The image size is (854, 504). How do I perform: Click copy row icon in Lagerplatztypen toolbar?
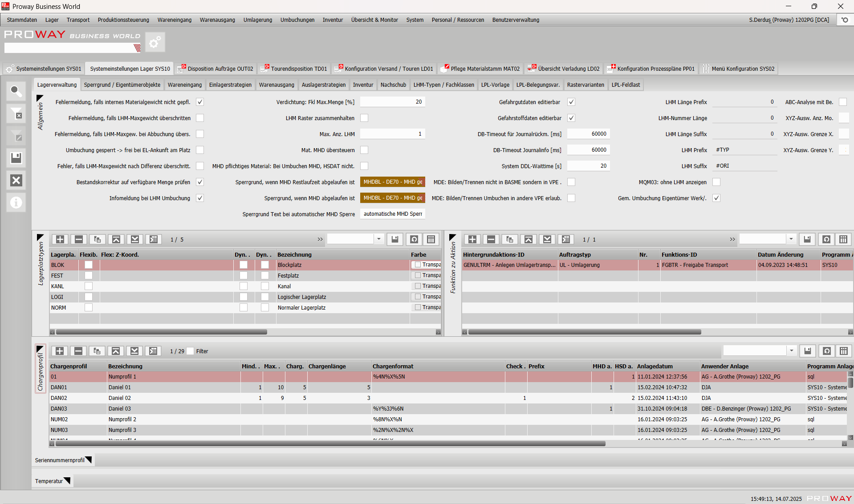pos(98,239)
